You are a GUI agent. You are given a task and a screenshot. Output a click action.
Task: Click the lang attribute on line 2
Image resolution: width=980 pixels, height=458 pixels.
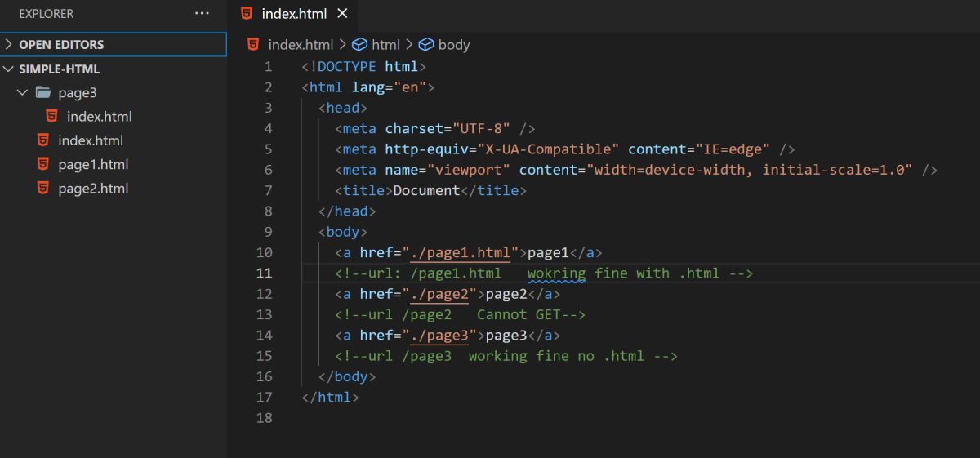tap(368, 87)
